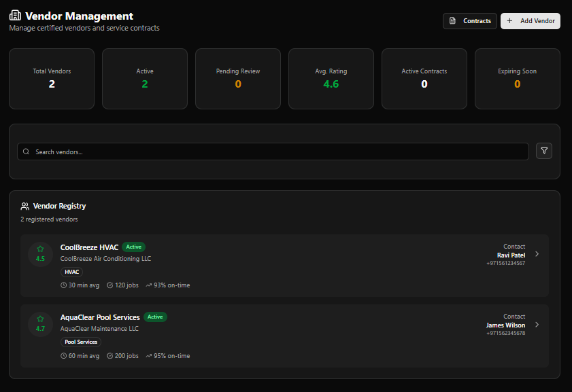Click the trend icon beside 93% on-time
The image size is (572, 392).
click(148, 285)
